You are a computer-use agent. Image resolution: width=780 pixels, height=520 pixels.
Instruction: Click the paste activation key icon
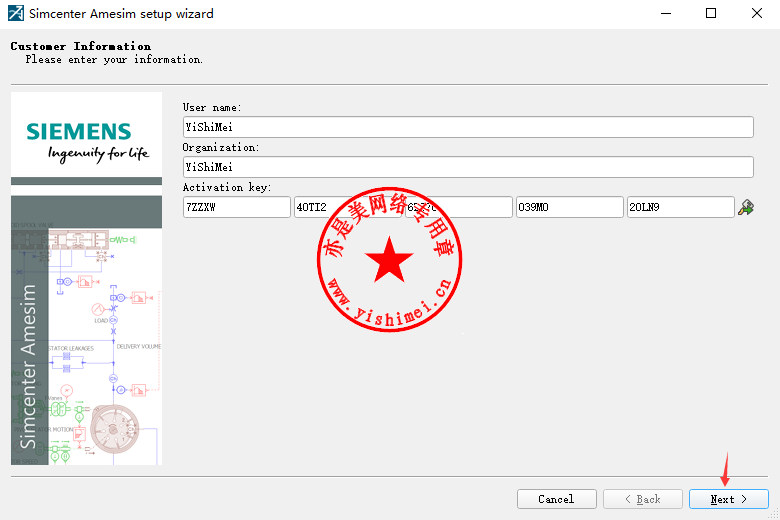746,207
